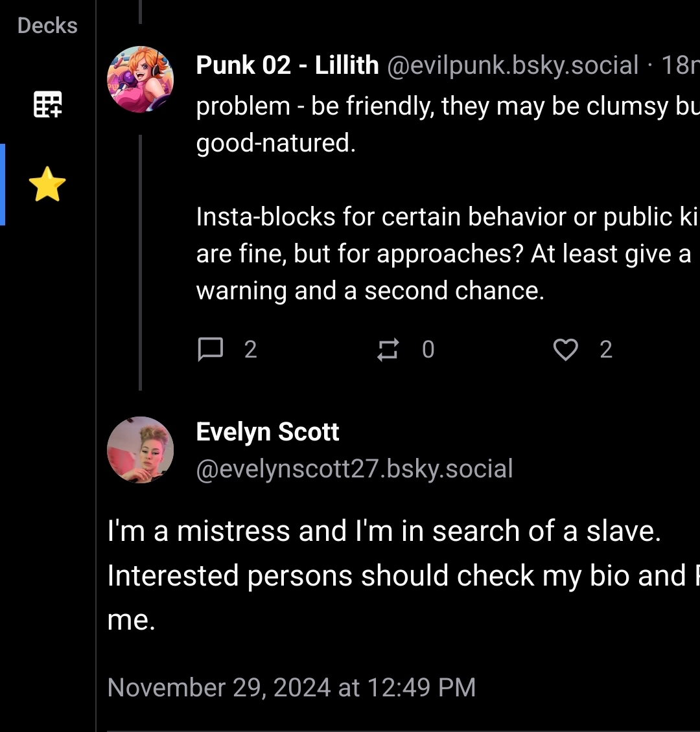Open the yellow star deck

pos(47,185)
